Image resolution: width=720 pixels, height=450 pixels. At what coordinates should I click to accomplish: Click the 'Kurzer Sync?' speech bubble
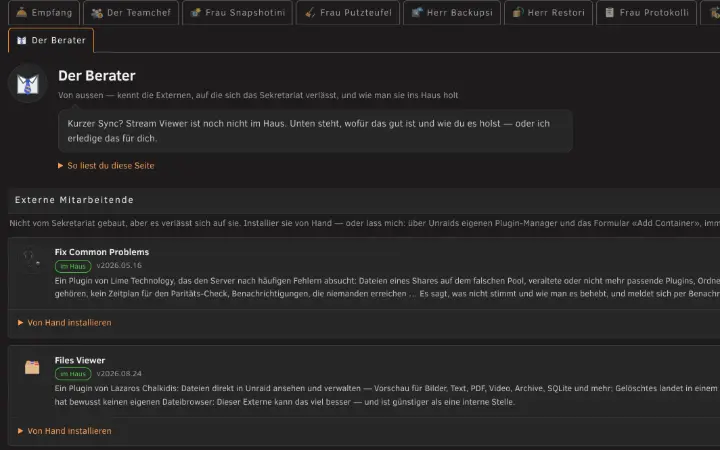point(315,131)
